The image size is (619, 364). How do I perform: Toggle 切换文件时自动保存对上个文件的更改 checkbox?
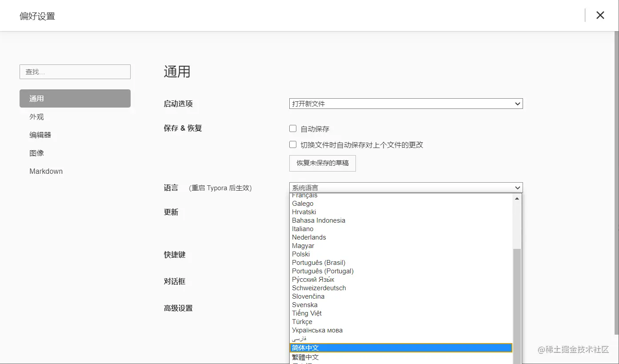[293, 144]
